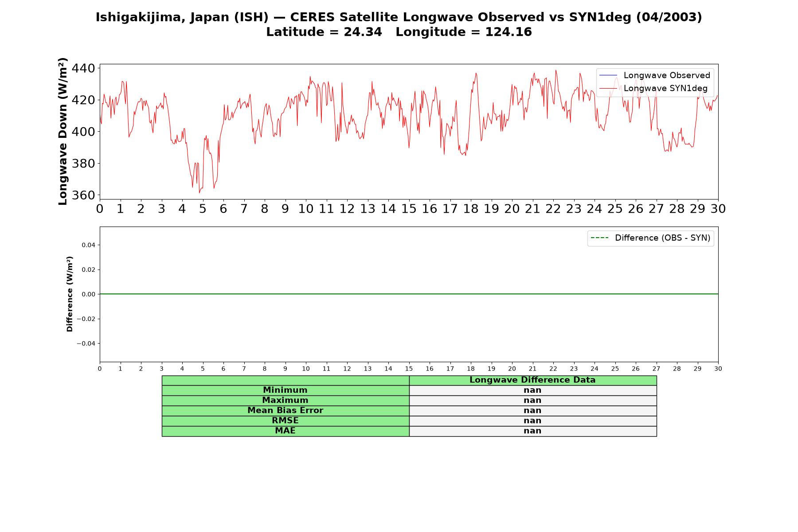Image resolution: width=798 pixels, height=532 pixels.
Task: Click the 0.00 tick on Difference axis
Action: coord(88,294)
